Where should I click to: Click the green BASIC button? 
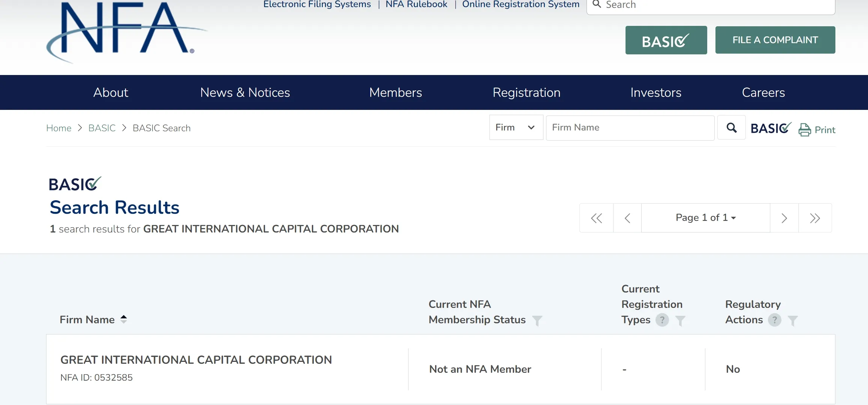pos(666,40)
